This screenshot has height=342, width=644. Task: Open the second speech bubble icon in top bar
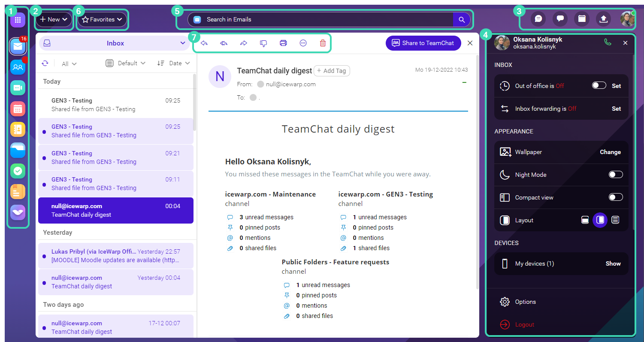tap(560, 19)
